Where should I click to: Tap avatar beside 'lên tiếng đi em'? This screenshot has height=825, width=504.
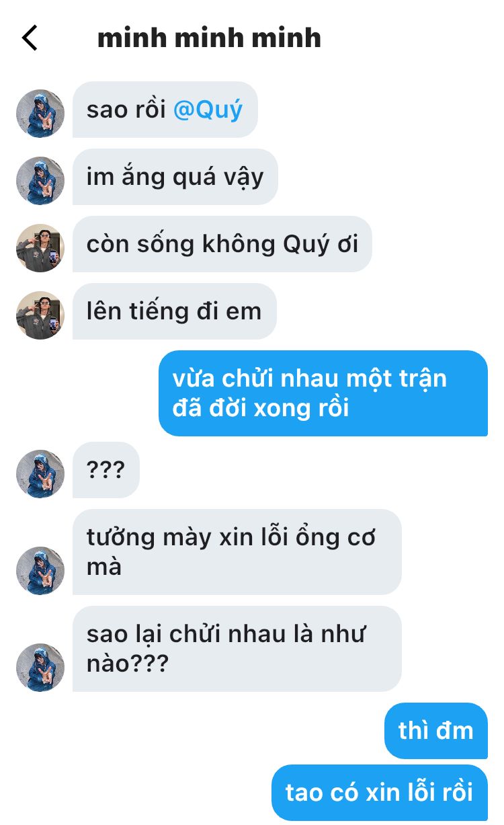[x=40, y=315]
